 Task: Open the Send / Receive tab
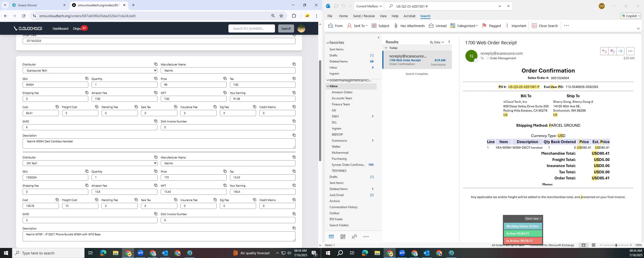[364, 16]
